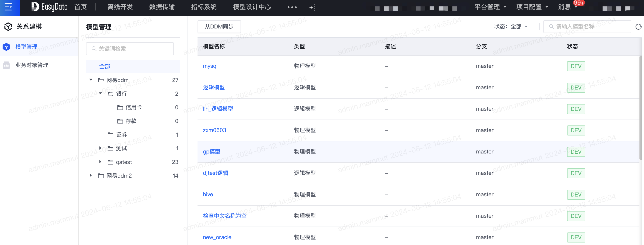The image size is (644, 245).
Task: Click the 关系建模 cube icon
Action: [8, 27]
